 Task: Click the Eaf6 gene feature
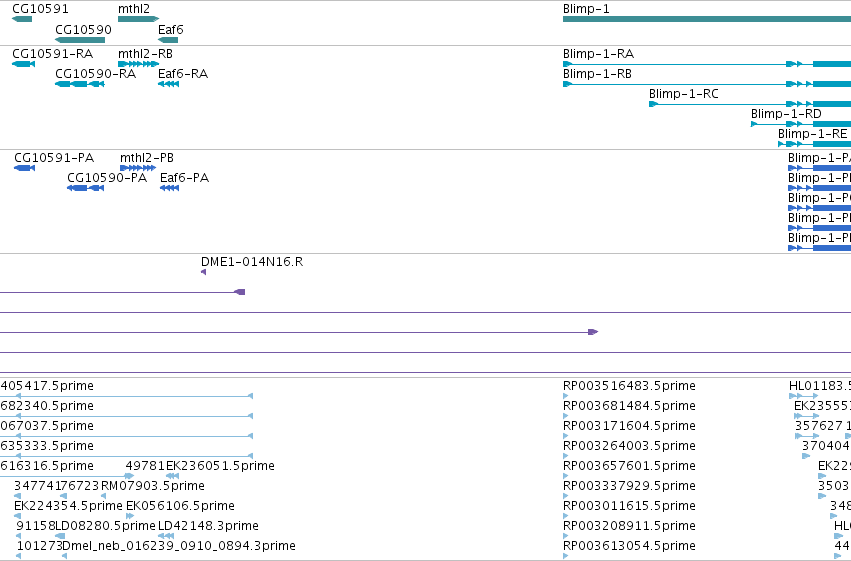click(168, 40)
